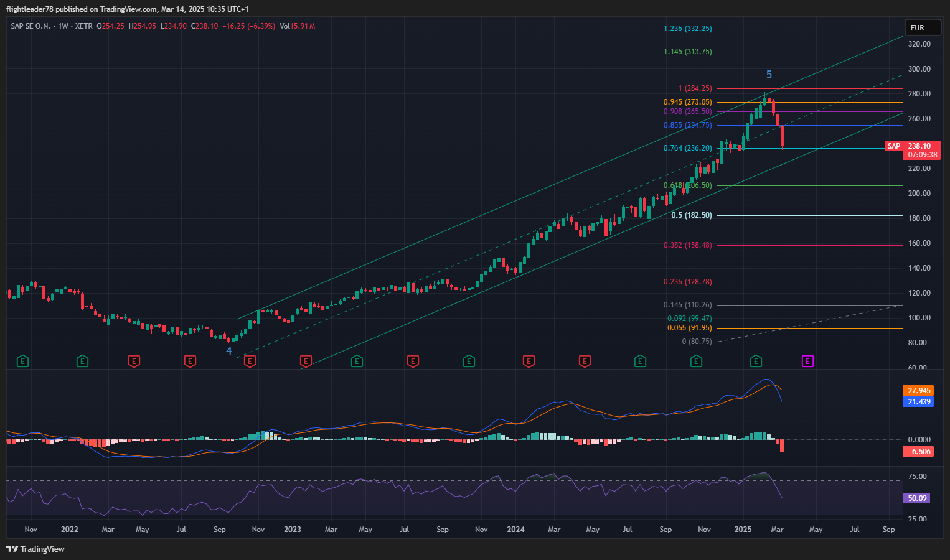Click the 2022 label on time axis
The image size is (950, 560).
[x=70, y=530]
